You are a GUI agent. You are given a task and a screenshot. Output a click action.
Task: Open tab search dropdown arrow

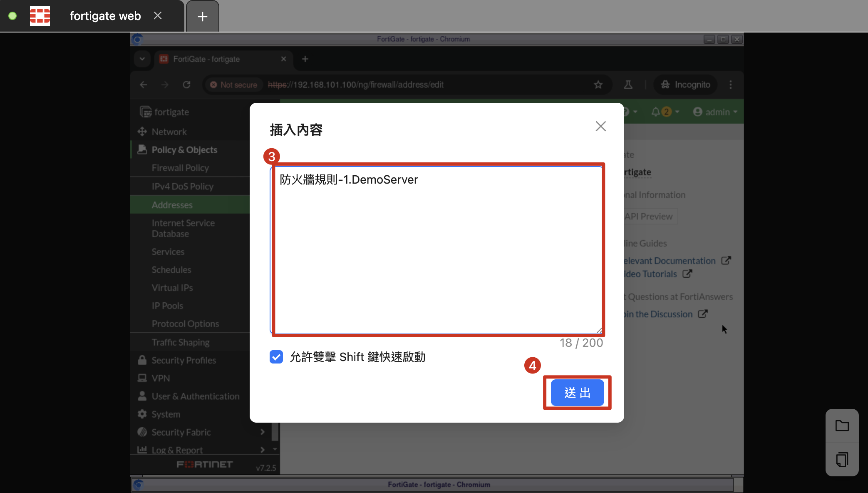(x=142, y=59)
